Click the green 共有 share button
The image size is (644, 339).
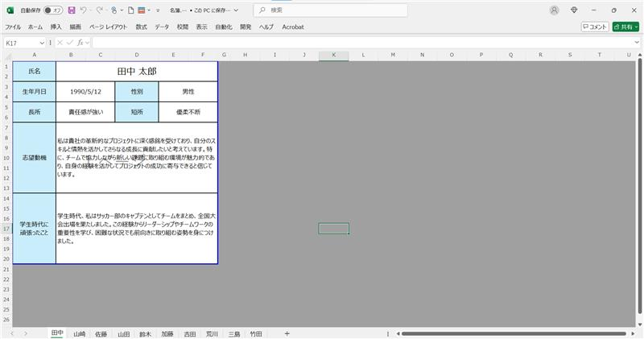coord(625,27)
